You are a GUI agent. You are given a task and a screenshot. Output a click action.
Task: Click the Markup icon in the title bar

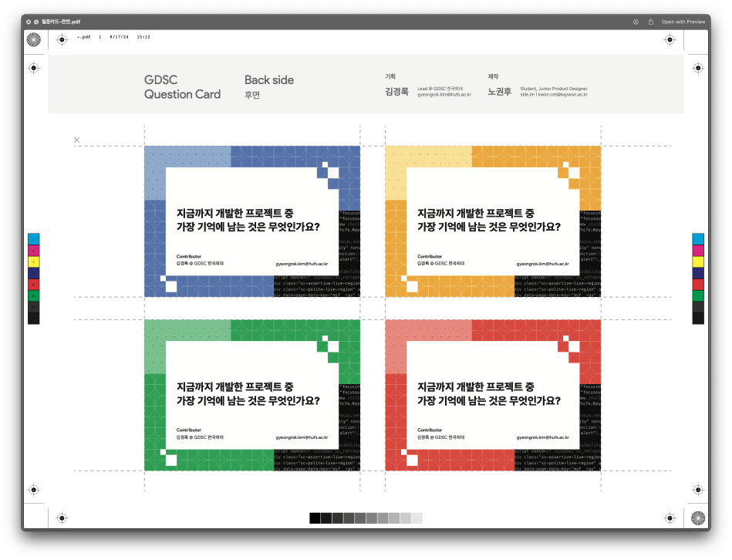click(636, 22)
